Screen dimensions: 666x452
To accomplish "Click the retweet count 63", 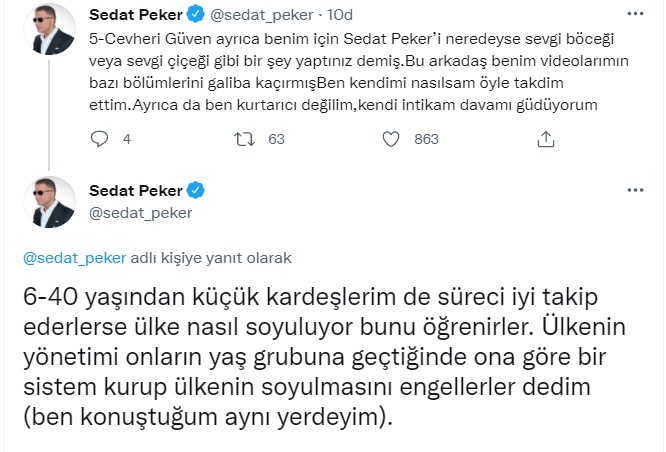I will click(276, 139).
